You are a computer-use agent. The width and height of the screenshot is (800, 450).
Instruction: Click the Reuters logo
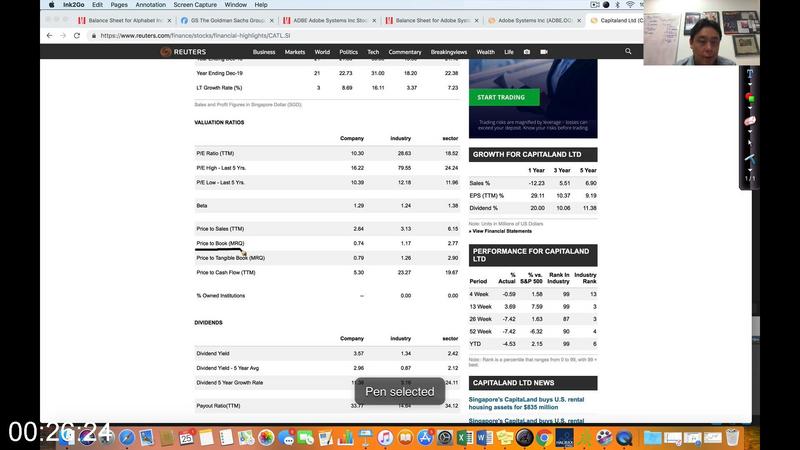click(183, 52)
